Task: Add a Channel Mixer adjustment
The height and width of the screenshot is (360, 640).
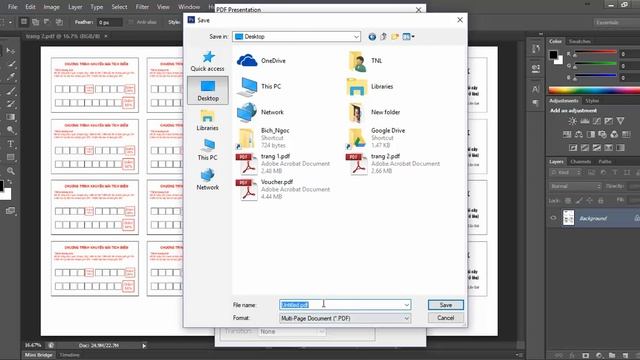Action: pos(614,134)
